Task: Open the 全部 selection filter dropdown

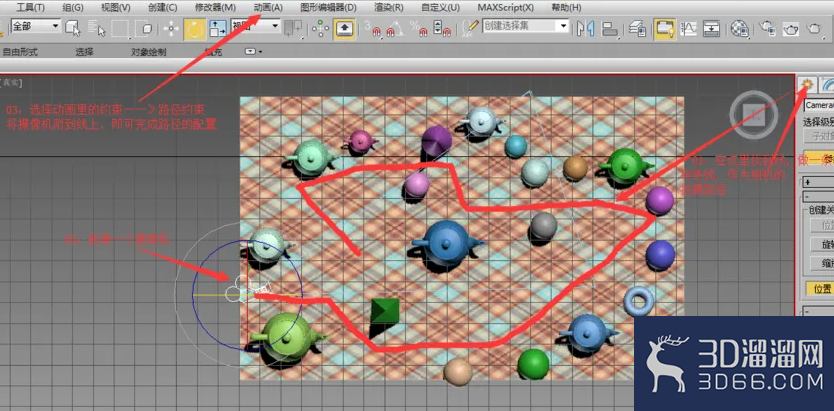Action: [x=36, y=26]
